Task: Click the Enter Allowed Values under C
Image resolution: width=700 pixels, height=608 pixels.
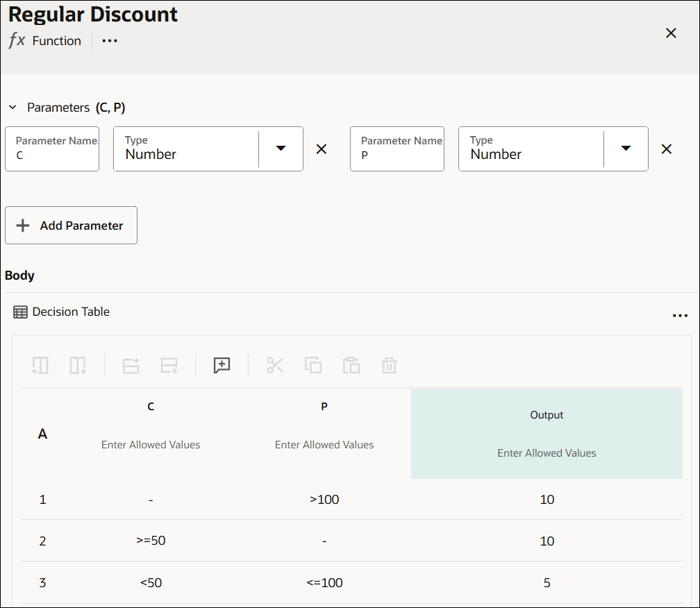Action: (151, 444)
